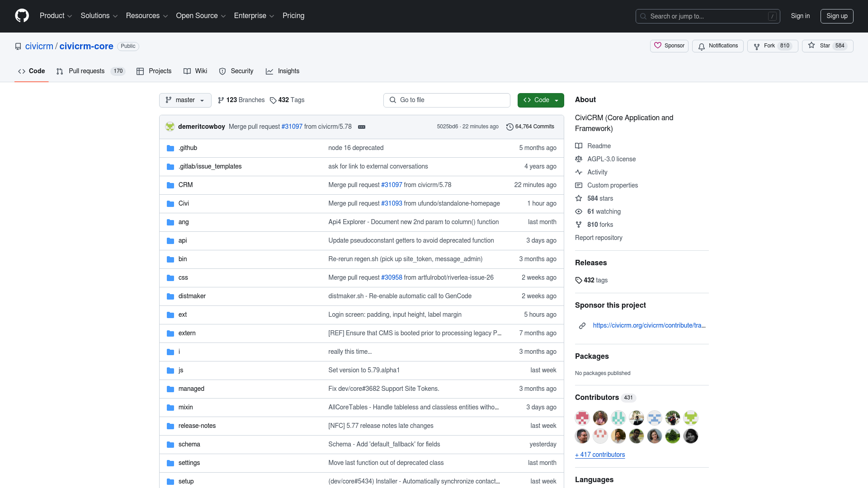Click the ellipsis to expand commit message
Screen dimensions: 868x488
point(362,127)
